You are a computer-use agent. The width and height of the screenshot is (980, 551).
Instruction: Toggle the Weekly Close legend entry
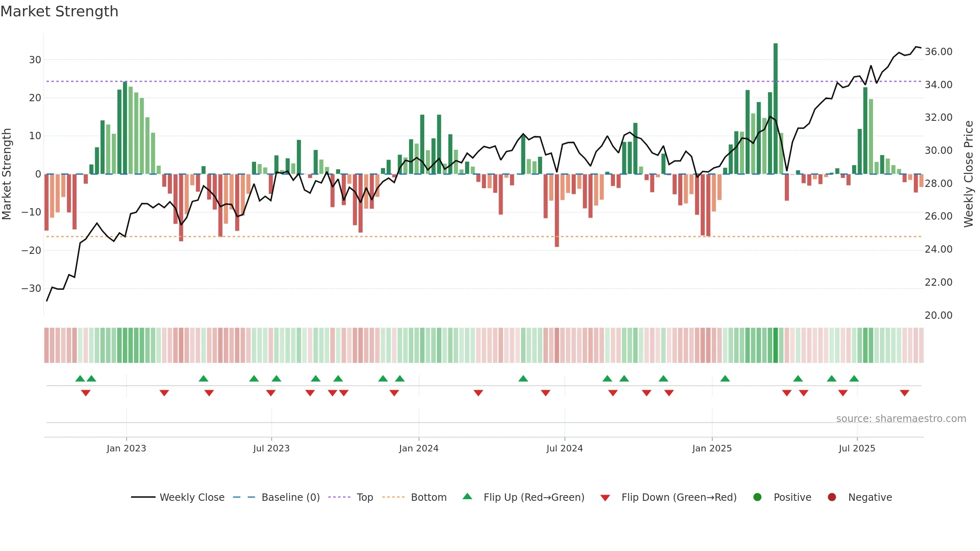[x=178, y=497]
